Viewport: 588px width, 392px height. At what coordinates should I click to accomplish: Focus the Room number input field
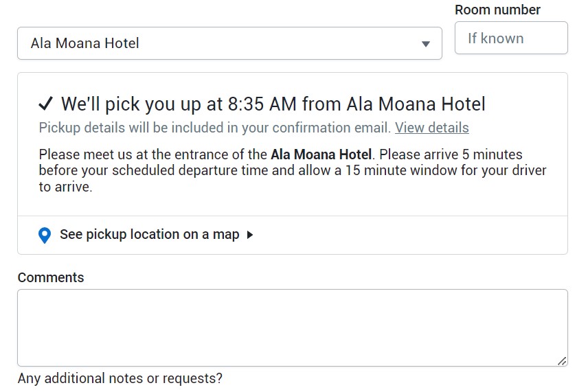pos(511,38)
